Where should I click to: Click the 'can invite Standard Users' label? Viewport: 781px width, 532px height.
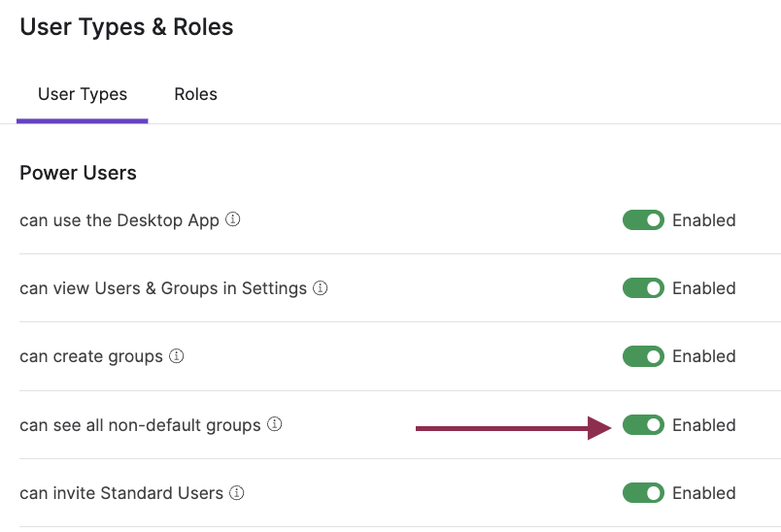pos(121,493)
